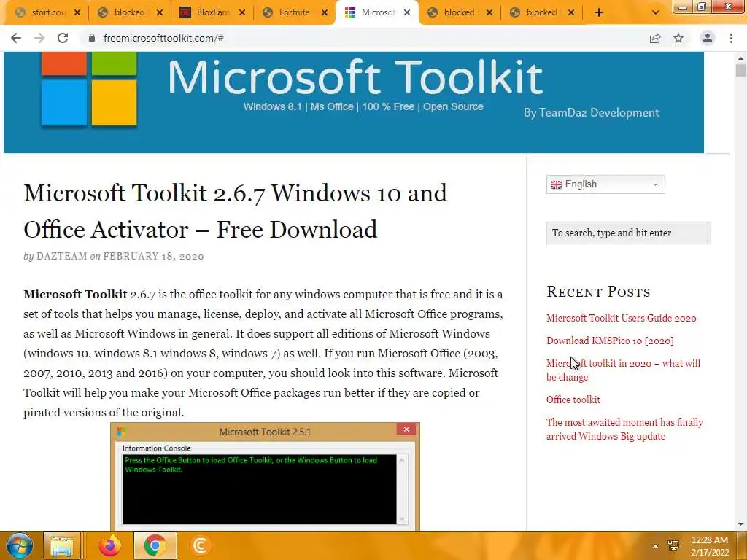This screenshot has height=560, width=747.
Task: Open Windows Explorer from the taskbar
Action: coord(62,545)
